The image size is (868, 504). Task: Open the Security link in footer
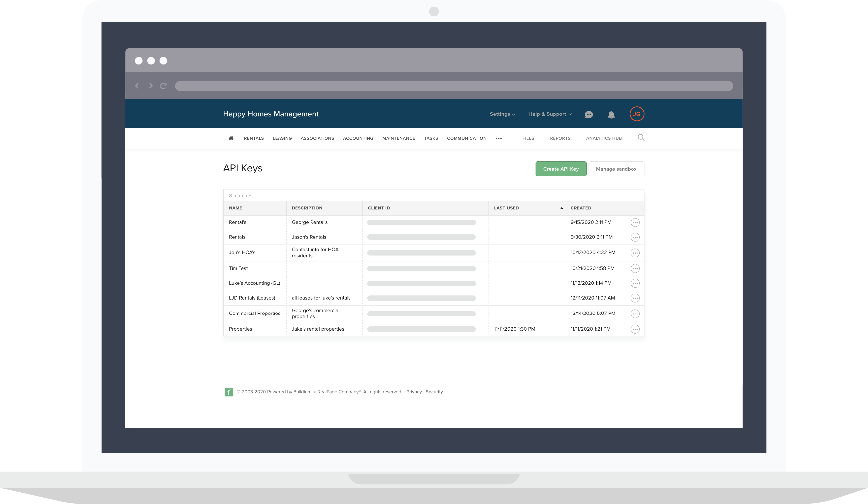coord(434,392)
